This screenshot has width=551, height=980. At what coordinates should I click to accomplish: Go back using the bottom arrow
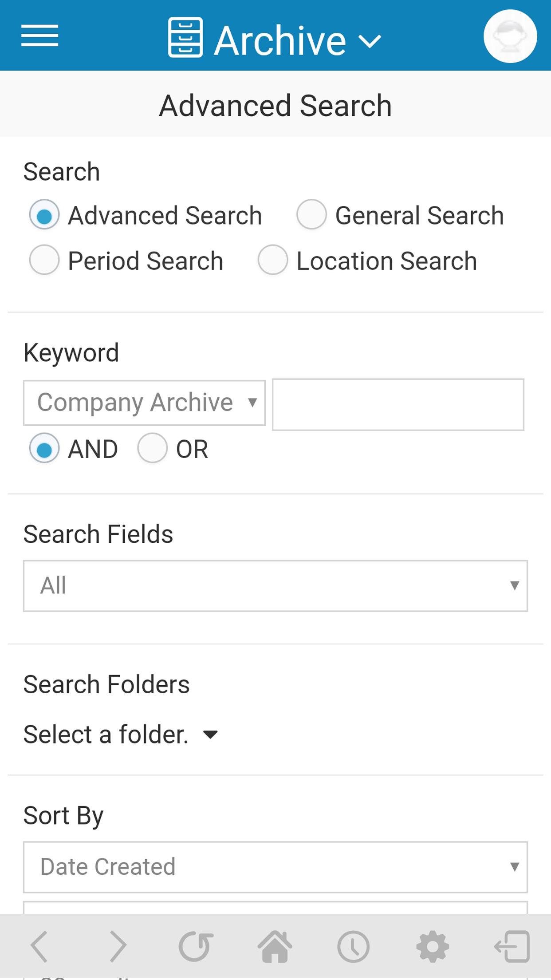[39, 946]
